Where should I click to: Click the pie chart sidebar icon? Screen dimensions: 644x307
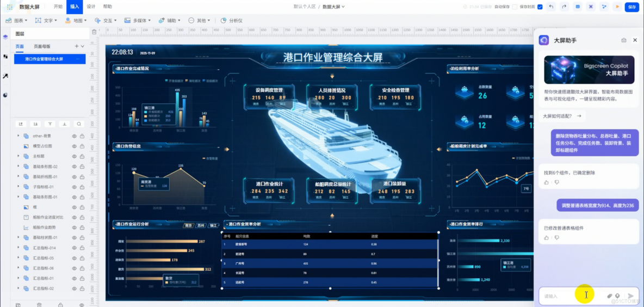(x=5, y=95)
